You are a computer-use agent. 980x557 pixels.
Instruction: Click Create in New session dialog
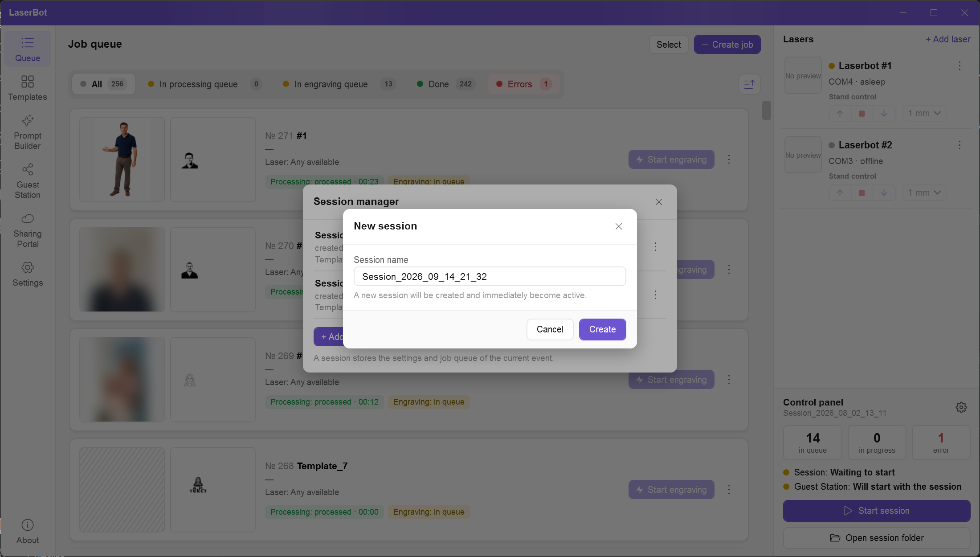(x=602, y=330)
